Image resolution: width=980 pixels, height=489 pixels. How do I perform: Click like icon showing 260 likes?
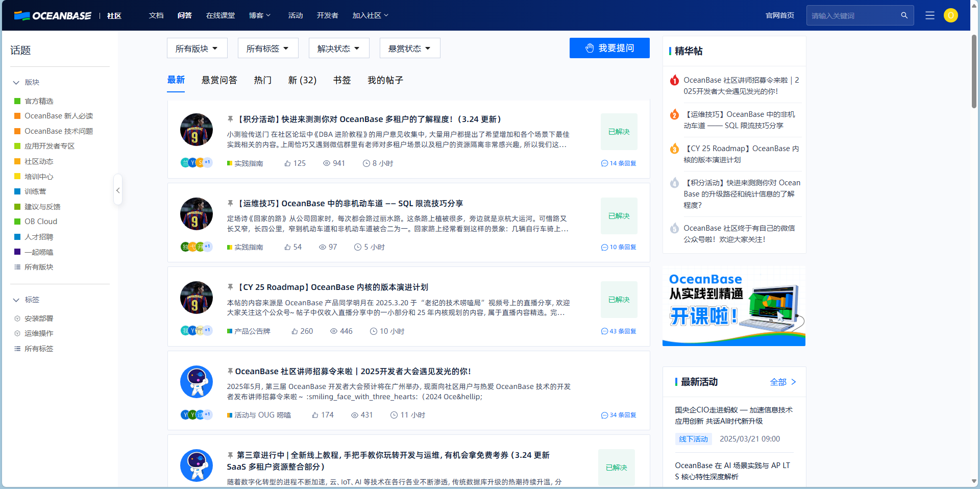click(295, 331)
